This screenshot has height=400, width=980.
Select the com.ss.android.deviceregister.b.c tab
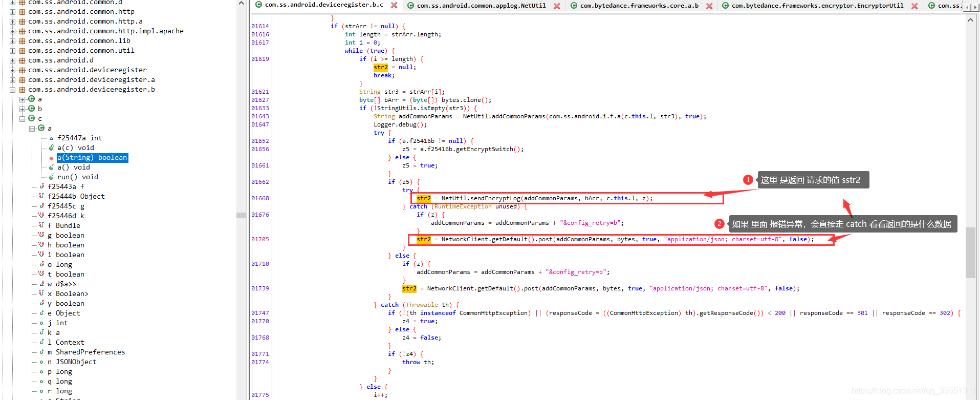[324, 5]
